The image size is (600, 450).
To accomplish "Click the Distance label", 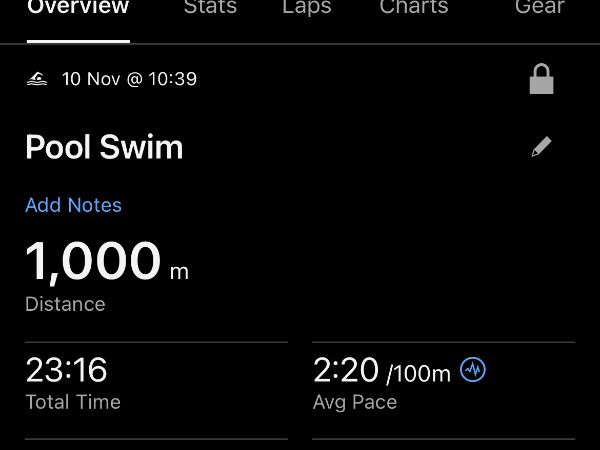I will 65,304.
